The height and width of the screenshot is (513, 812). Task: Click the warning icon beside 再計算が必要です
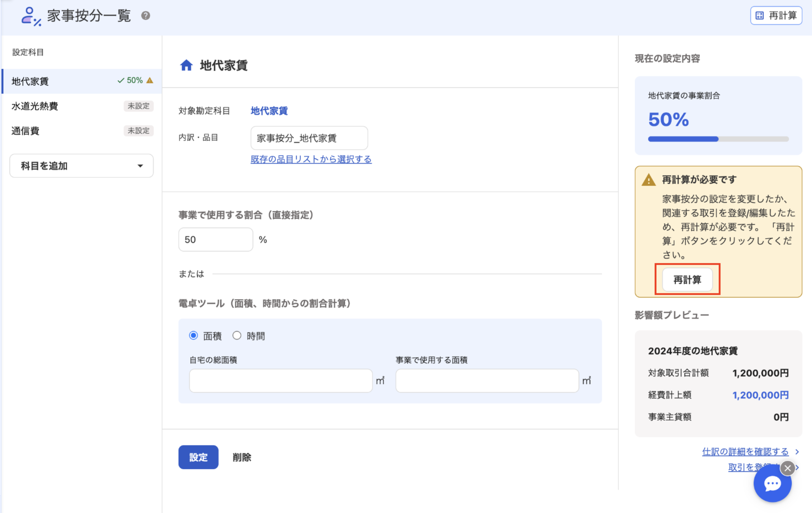click(649, 180)
